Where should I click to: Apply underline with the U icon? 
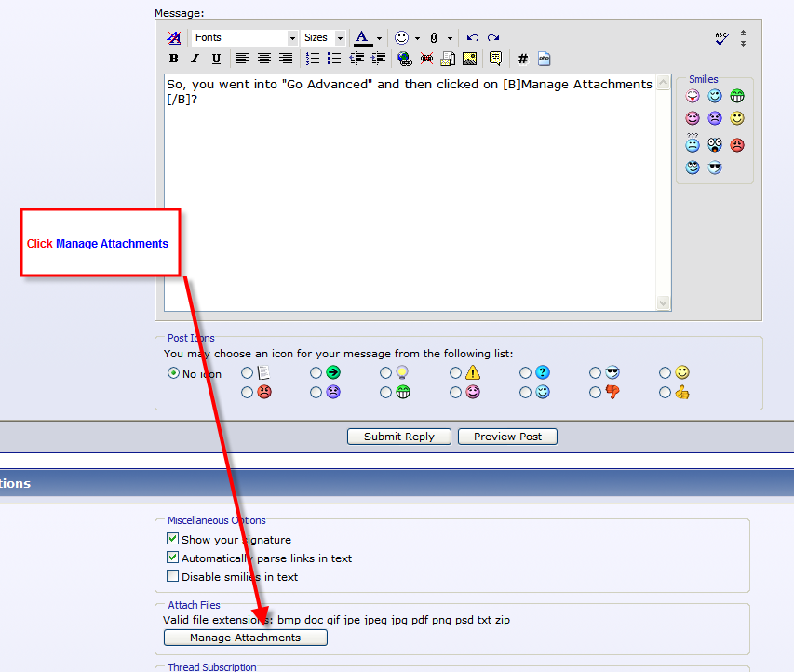pyautogui.click(x=216, y=59)
